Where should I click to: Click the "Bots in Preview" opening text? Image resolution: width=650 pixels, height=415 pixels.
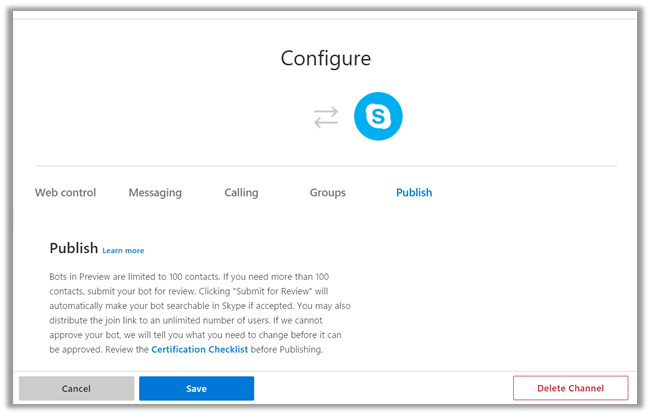tap(82, 275)
